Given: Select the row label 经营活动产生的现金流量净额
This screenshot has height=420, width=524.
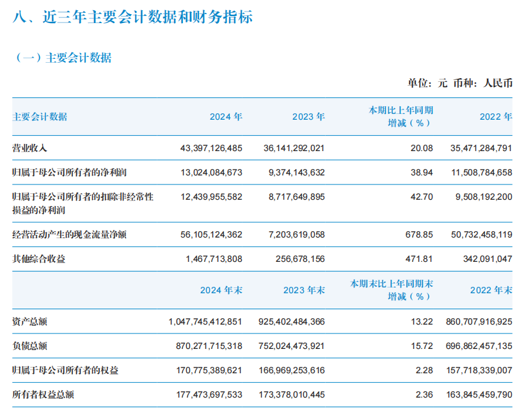Looking at the screenshot, I should click(70, 234).
